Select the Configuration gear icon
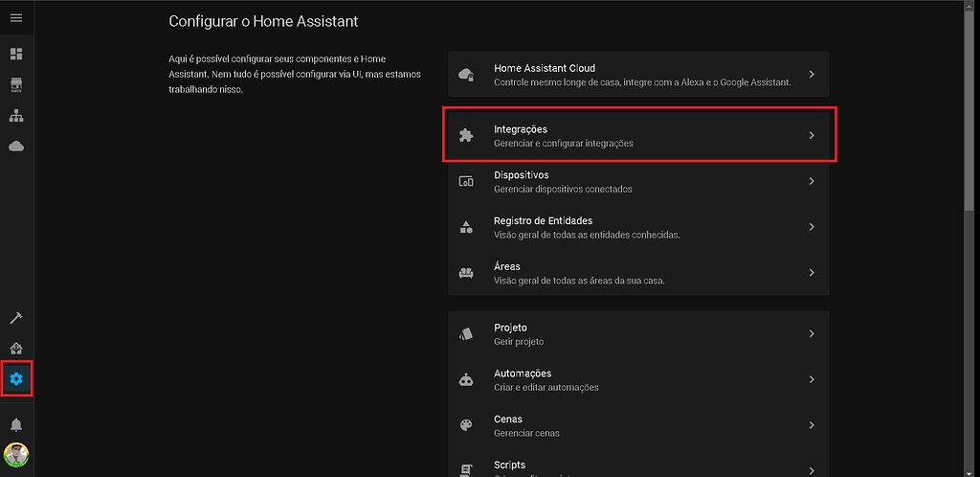Viewport: 980px width, 477px height. [x=16, y=379]
